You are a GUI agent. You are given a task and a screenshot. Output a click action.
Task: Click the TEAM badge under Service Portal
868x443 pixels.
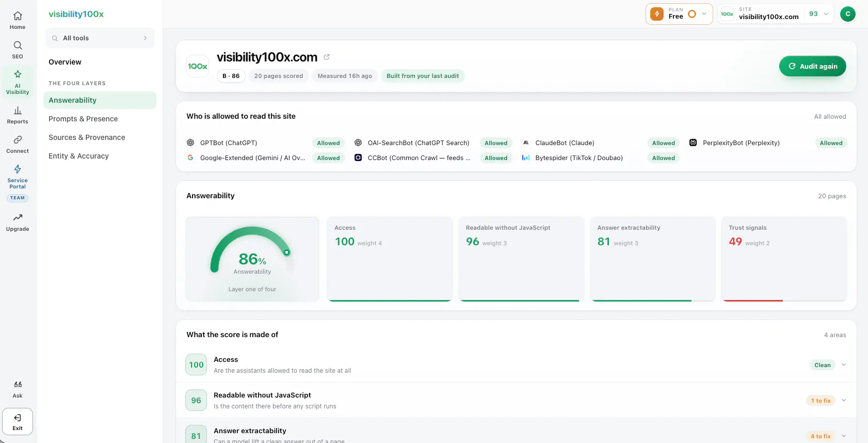click(x=18, y=198)
